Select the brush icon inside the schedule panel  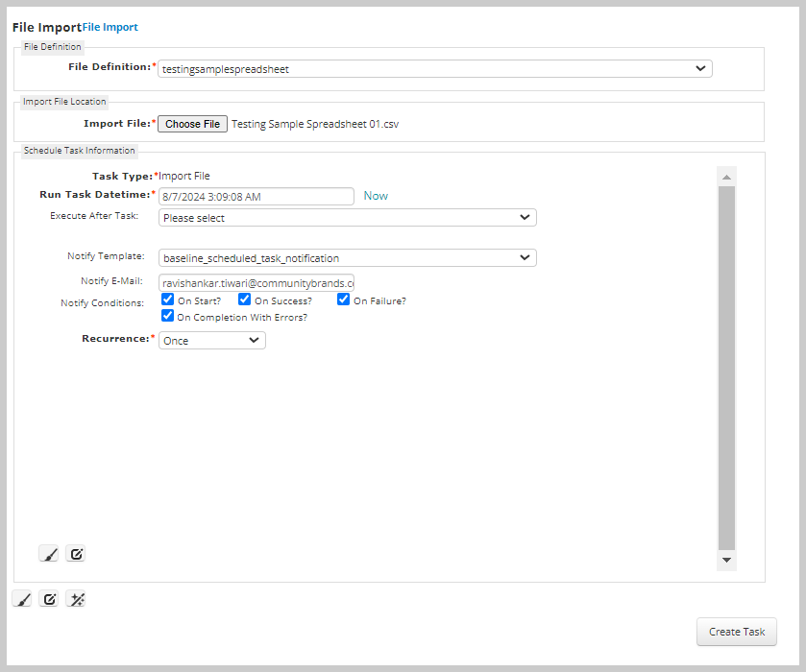tap(48, 554)
